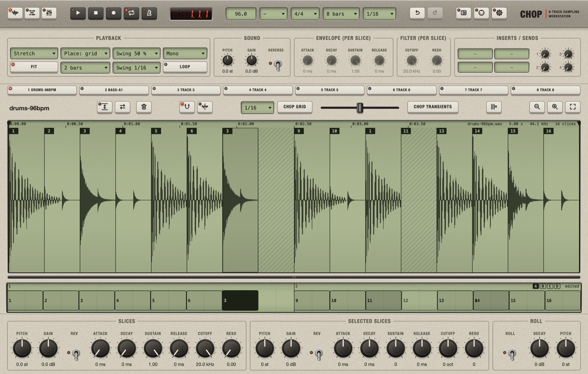Toggle the snap magnet icon
This screenshot has width=588, height=374.
click(187, 107)
